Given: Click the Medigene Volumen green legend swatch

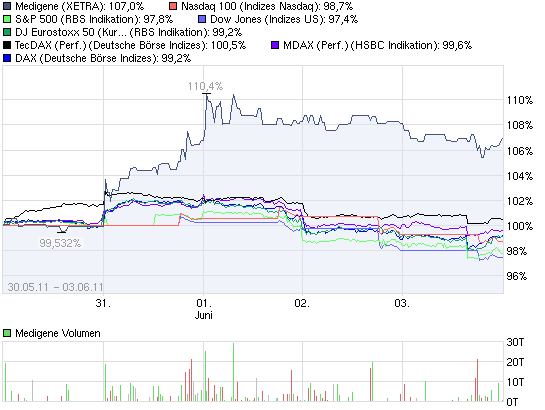Looking at the screenshot, I should pyautogui.click(x=7, y=333).
